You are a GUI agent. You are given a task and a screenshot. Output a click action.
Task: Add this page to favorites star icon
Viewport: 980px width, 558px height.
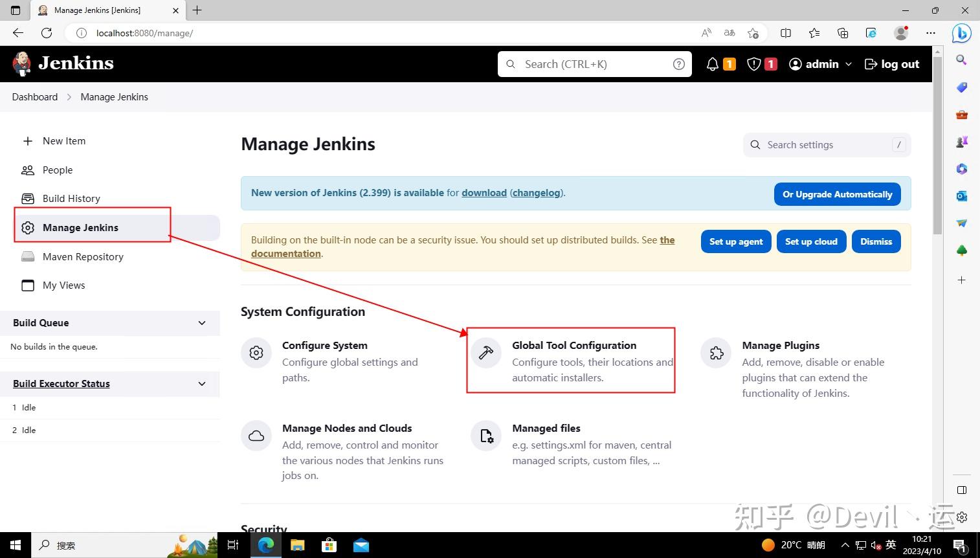coord(753,33)
